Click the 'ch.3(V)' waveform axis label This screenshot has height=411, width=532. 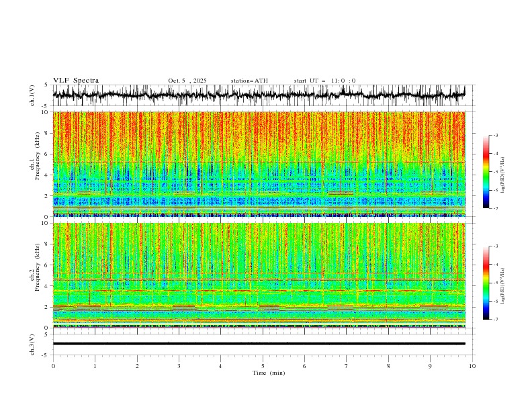(32, 345)
